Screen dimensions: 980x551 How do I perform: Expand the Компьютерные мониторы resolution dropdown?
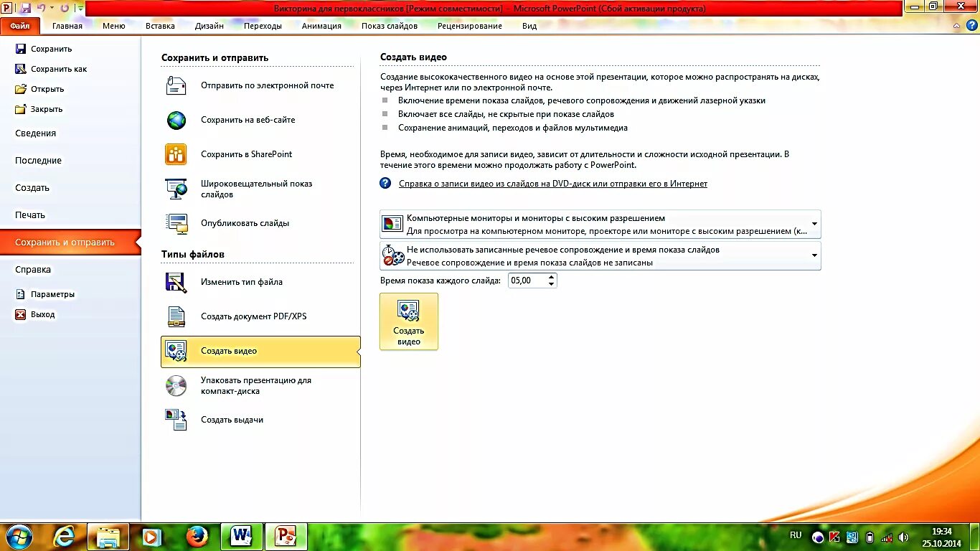point(814,224)
